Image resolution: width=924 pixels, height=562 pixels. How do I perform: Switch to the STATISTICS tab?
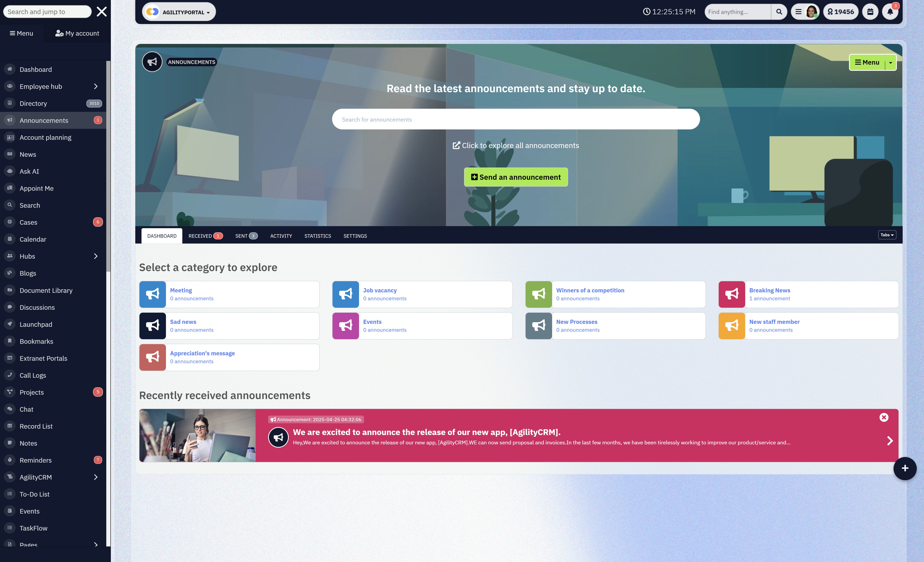coord(317,236)
